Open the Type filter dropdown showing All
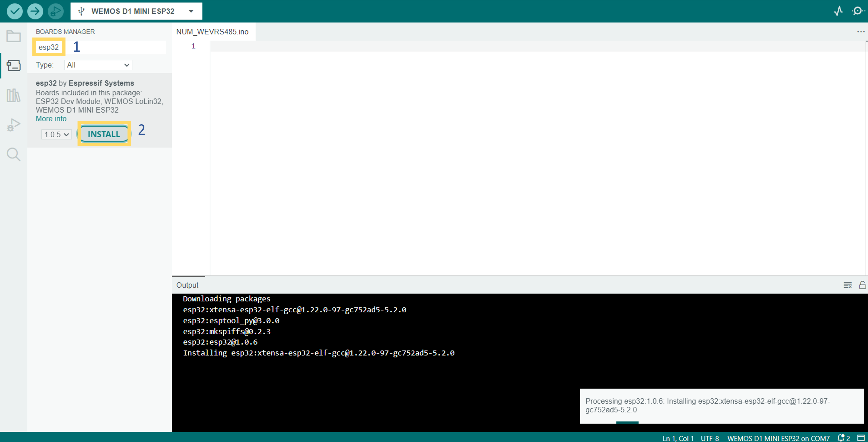The image size is (868, 442). (x=98, y=65)
